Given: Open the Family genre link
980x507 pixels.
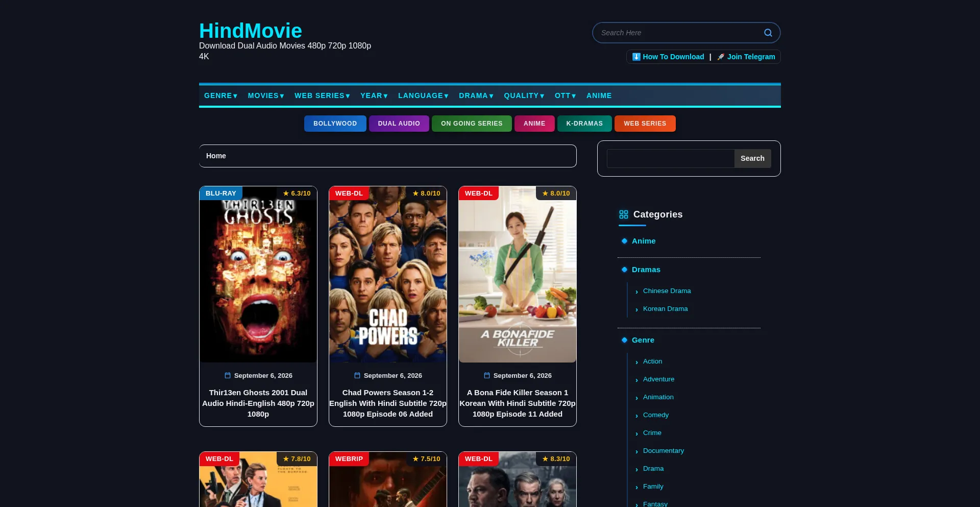Looking at the screenshot, I should pos(653,487).
